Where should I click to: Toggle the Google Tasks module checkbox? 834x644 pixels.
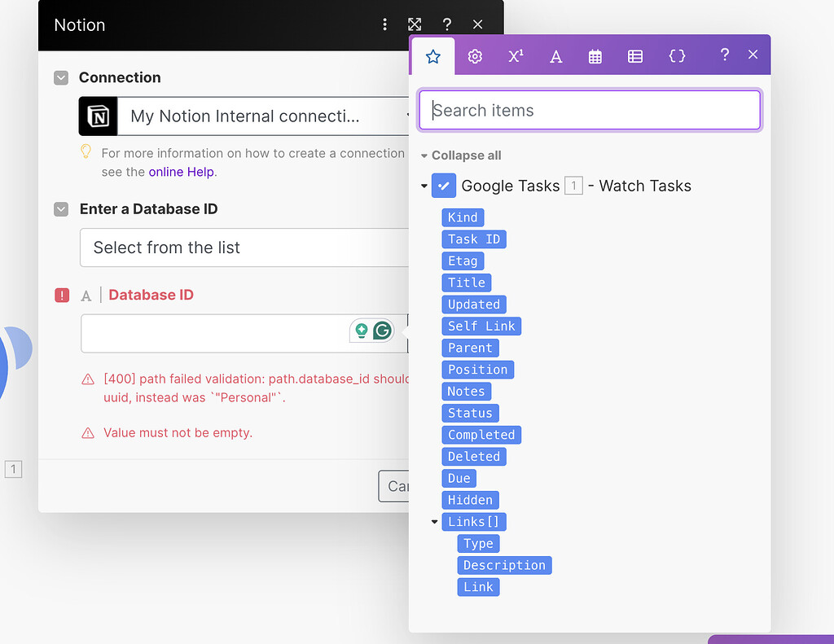pos(444,186)
